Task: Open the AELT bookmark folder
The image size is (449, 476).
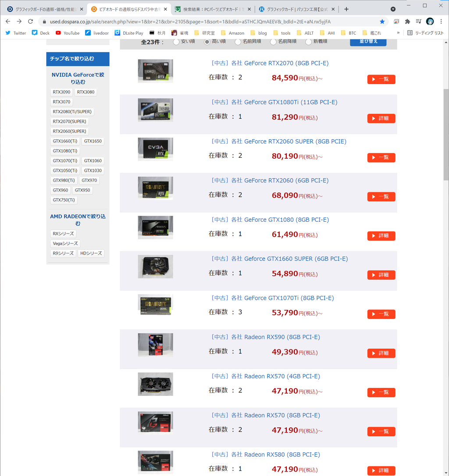Action: point(305,33)
